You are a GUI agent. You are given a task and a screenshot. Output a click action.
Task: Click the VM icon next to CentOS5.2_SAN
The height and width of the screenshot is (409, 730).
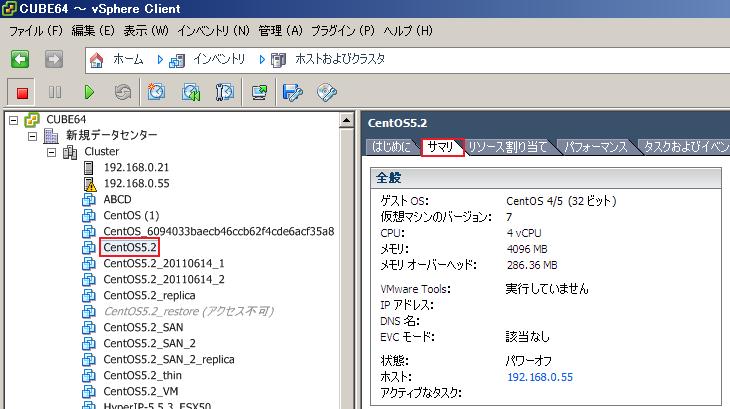pos(88,328)
